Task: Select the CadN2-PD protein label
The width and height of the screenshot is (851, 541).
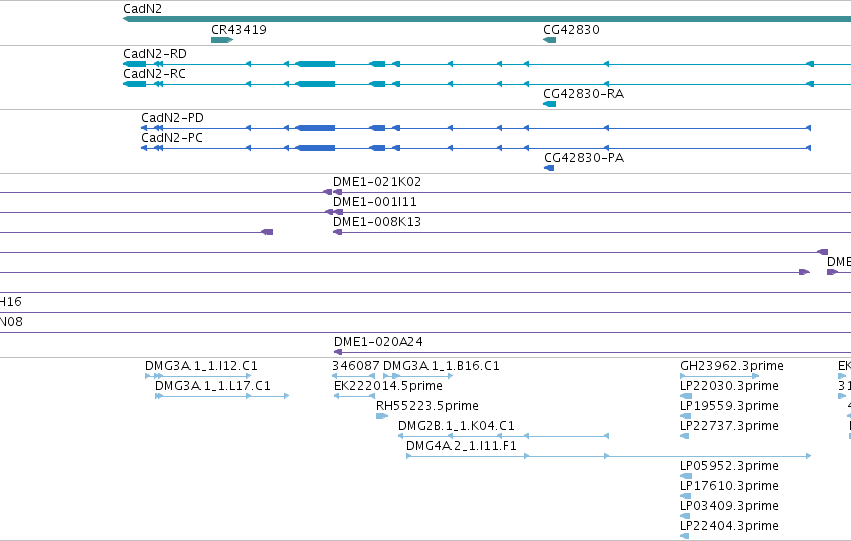Action: point(172,118)
